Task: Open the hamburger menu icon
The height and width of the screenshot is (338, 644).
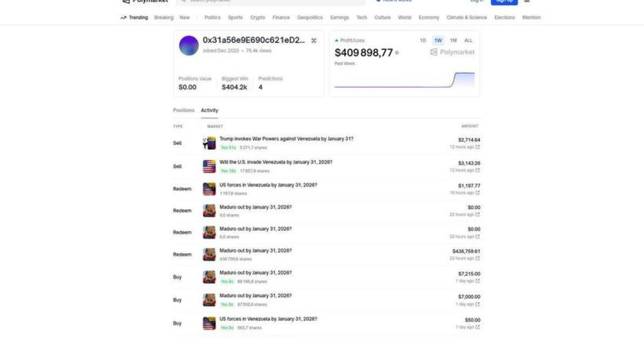Action: (x=526, y=2)
